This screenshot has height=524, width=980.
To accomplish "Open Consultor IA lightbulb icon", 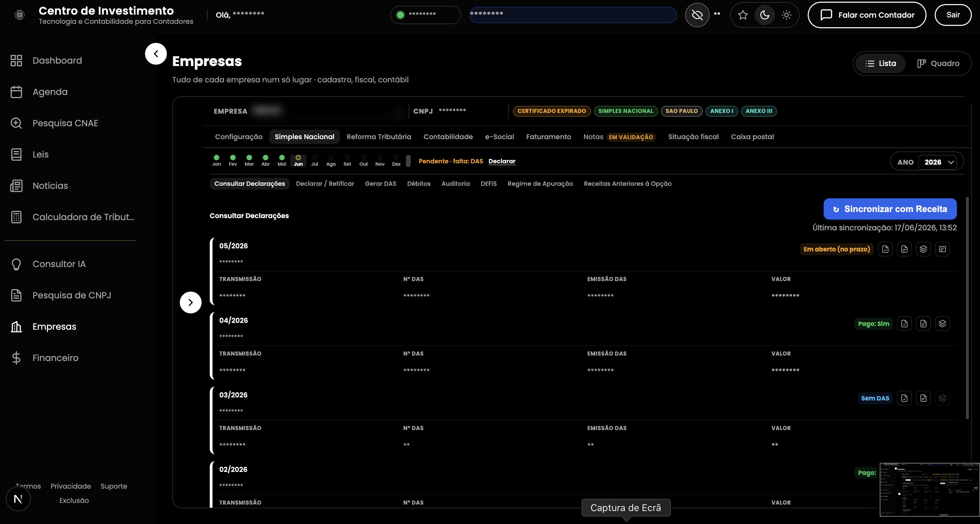I will click(16, 264).
